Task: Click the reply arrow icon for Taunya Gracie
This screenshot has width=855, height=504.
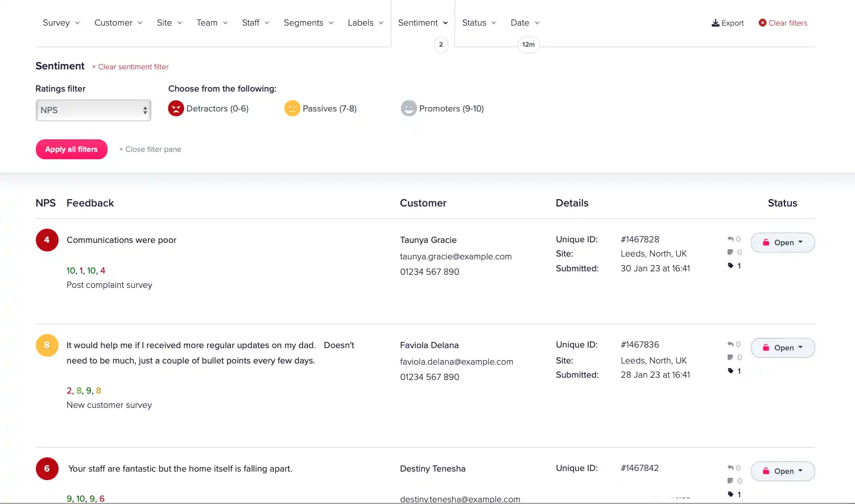Action: (x=730, y=239)
